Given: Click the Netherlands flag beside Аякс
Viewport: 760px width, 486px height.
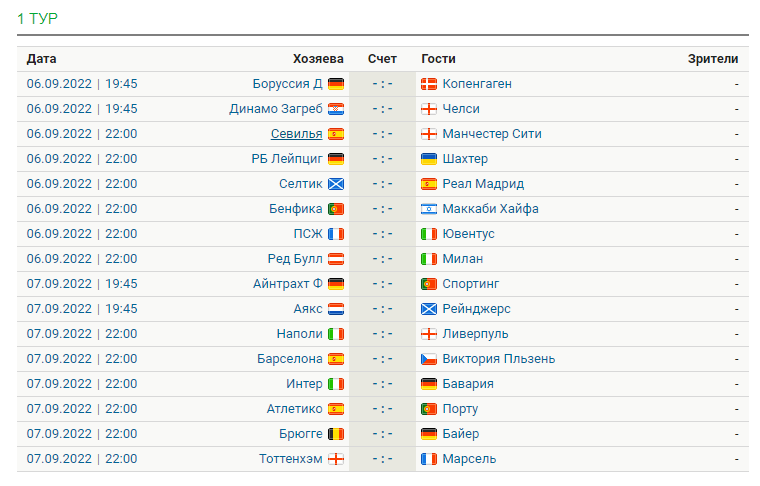Looking at the screenshot, I should [x=336, y=309].
